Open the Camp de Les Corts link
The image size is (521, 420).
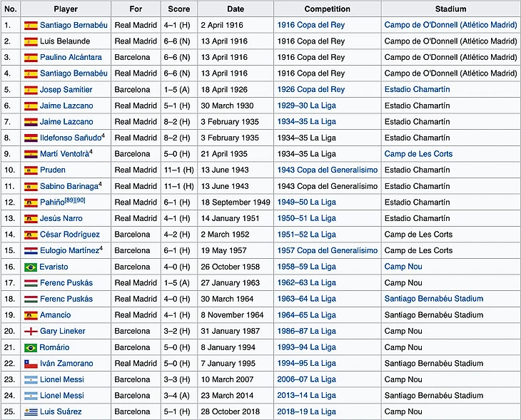click(419, 154)
